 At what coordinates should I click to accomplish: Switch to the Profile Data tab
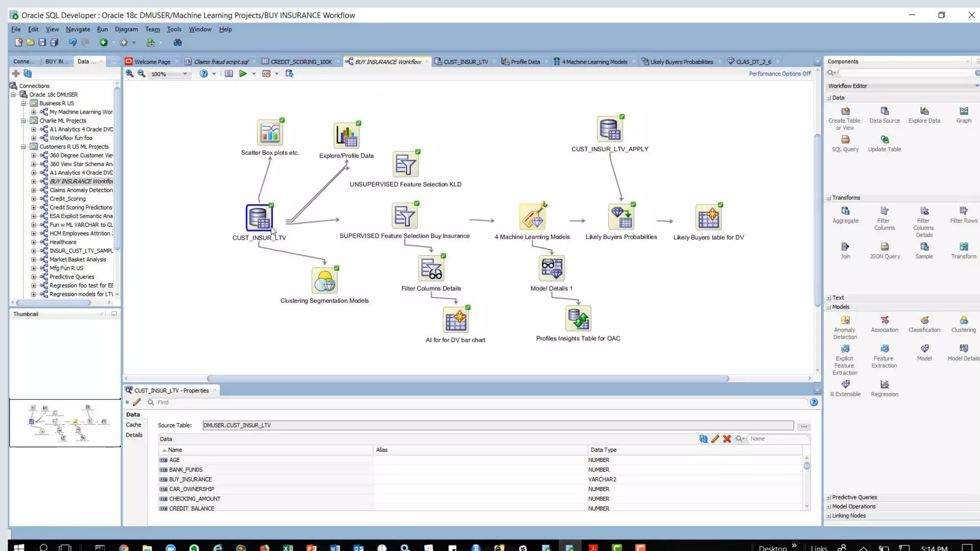click(x=524, y=62)
